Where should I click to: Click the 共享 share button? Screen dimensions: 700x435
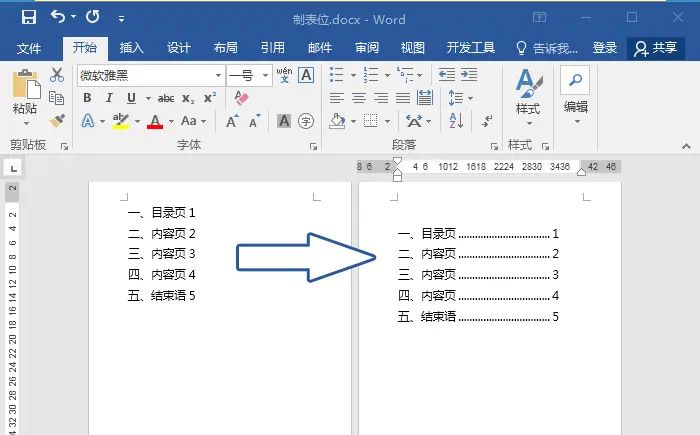(656, 48)
